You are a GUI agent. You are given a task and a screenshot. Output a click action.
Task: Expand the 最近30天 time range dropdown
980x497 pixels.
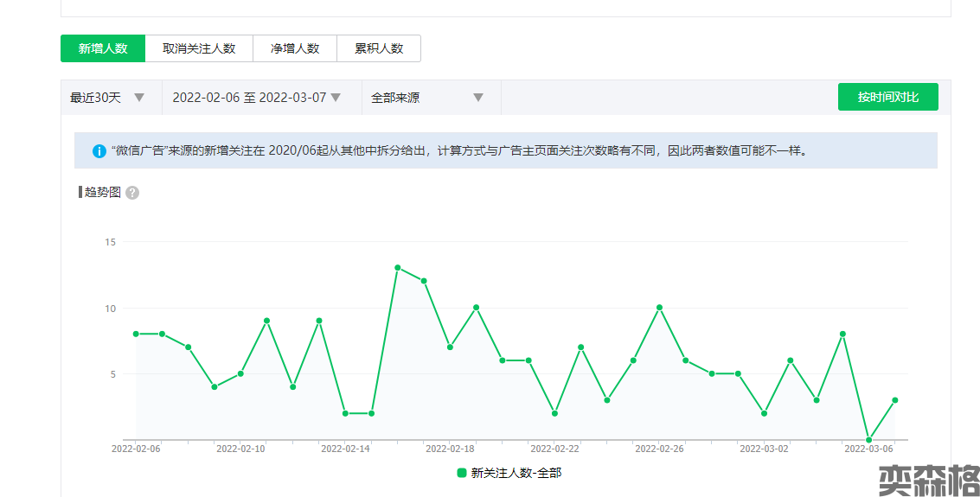pyautogui.click(x=108, y=98)
